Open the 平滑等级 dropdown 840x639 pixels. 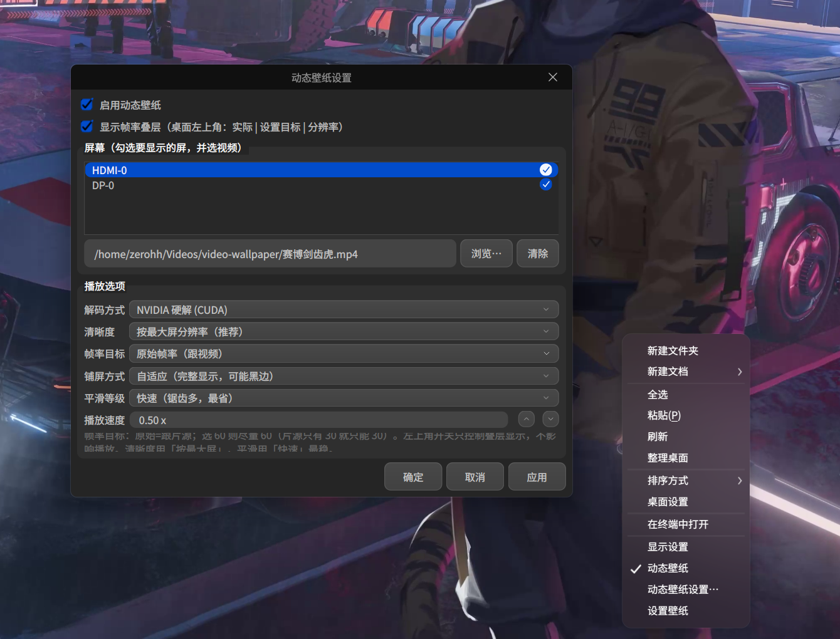344,398
